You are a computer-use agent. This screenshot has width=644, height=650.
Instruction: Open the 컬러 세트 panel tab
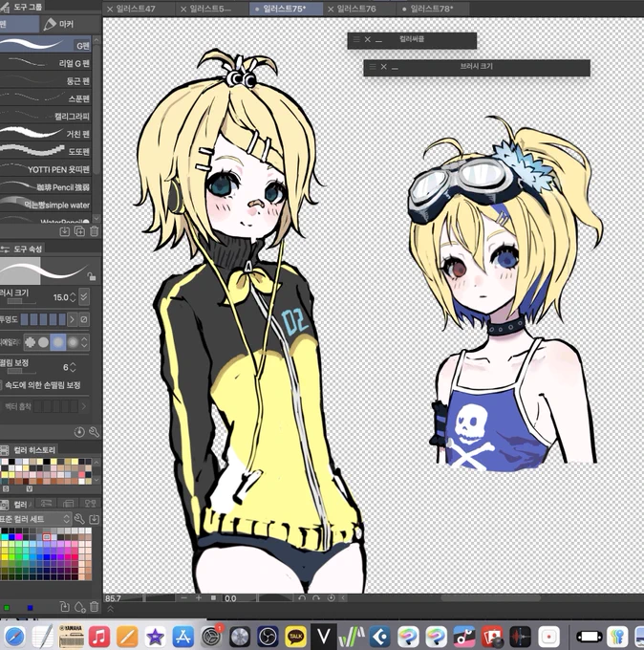click(16, 505)
